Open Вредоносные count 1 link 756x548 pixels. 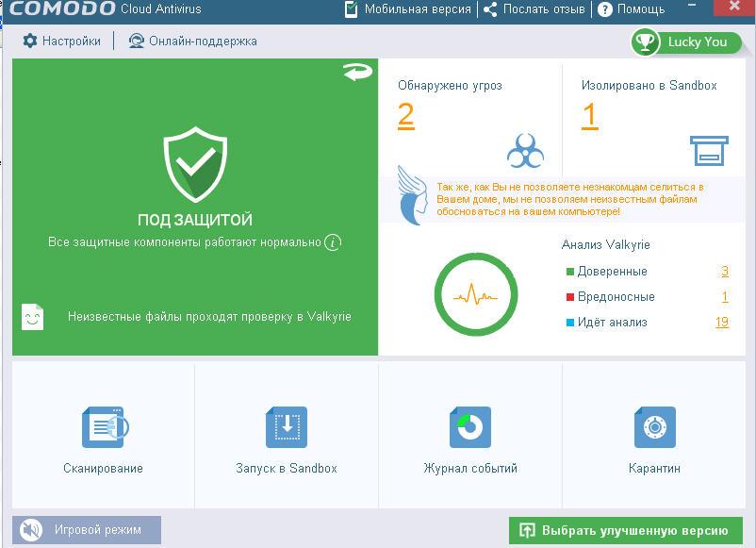pos(725,297)
